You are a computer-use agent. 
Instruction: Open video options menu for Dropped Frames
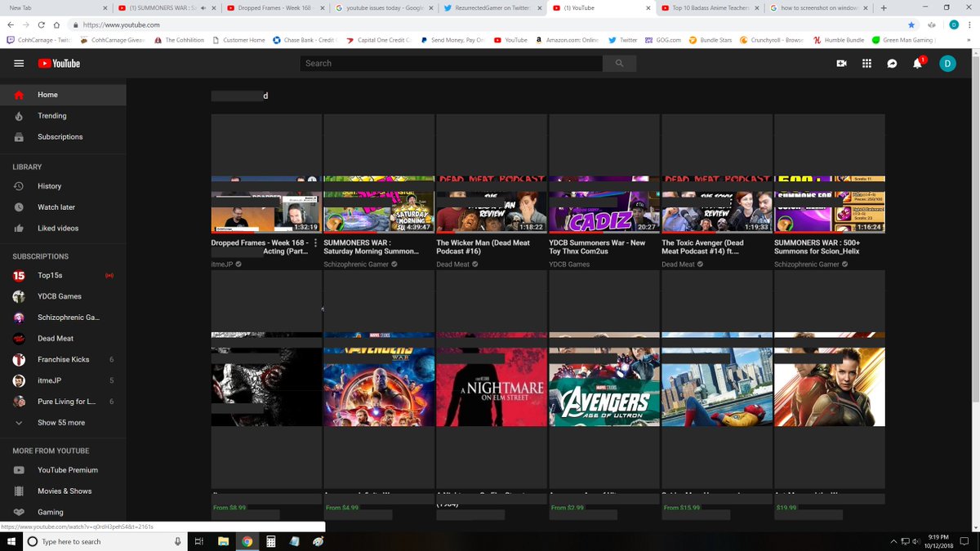pyautogui.click(x=316, y=243)
